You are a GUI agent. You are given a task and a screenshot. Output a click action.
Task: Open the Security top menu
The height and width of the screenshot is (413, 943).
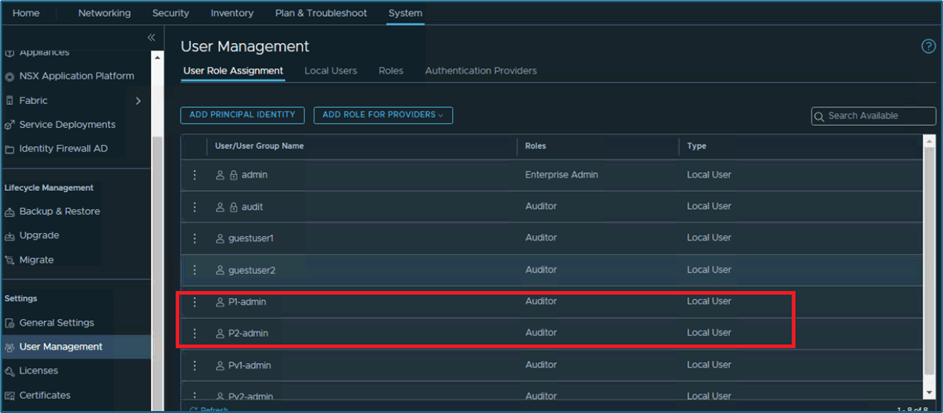click(x=170, y=13)
